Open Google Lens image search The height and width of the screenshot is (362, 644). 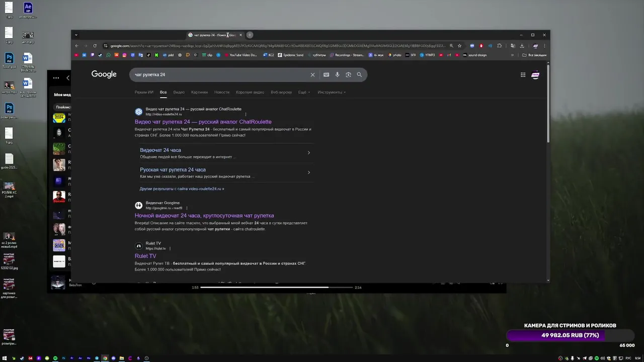coord(348,74)
